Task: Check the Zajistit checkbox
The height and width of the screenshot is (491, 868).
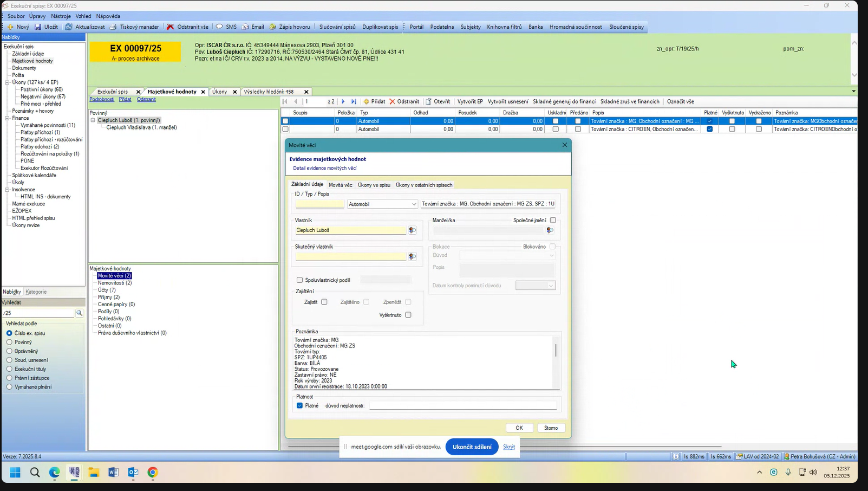Action: 324,302
